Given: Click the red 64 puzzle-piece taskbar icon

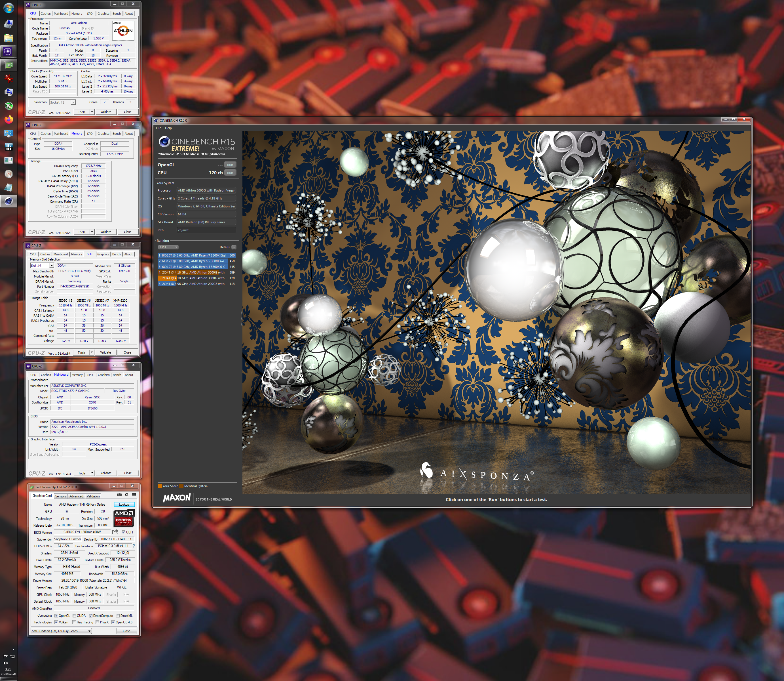Looking at the screenshot, I should point(8,79).
